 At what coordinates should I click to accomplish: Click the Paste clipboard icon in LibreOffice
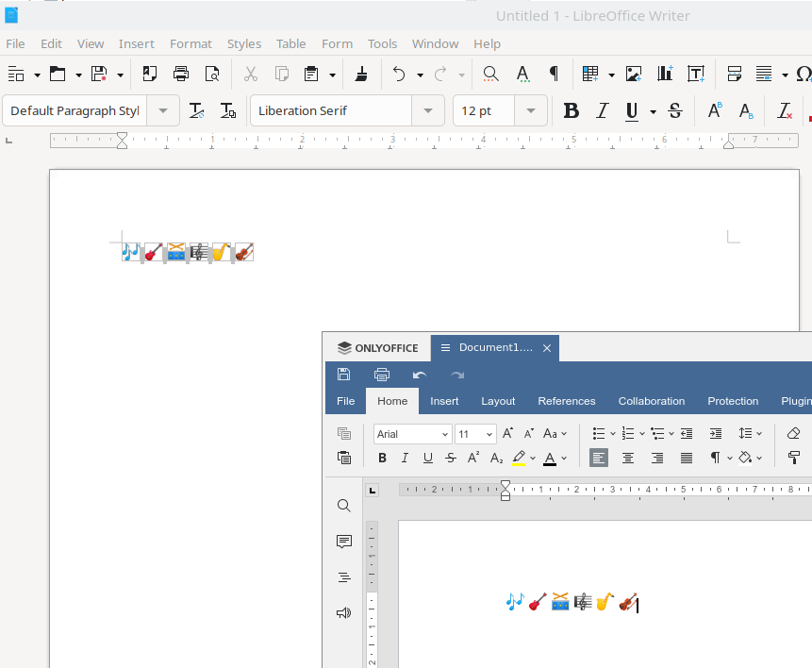tap(311, 75)
